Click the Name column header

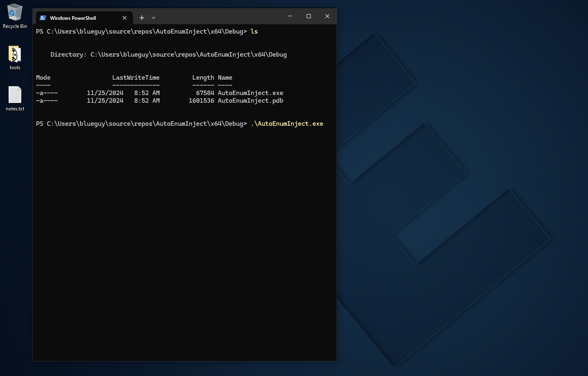[225, 78]
